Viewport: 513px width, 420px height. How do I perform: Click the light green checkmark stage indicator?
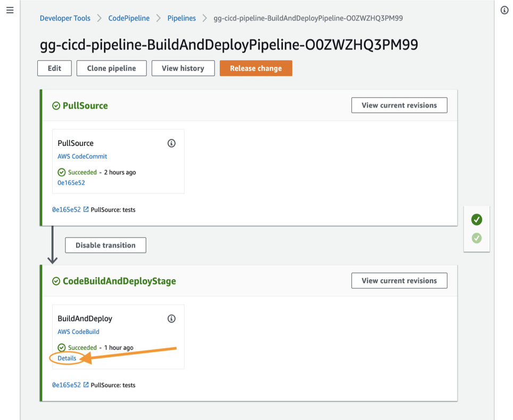tap(477, 238)
